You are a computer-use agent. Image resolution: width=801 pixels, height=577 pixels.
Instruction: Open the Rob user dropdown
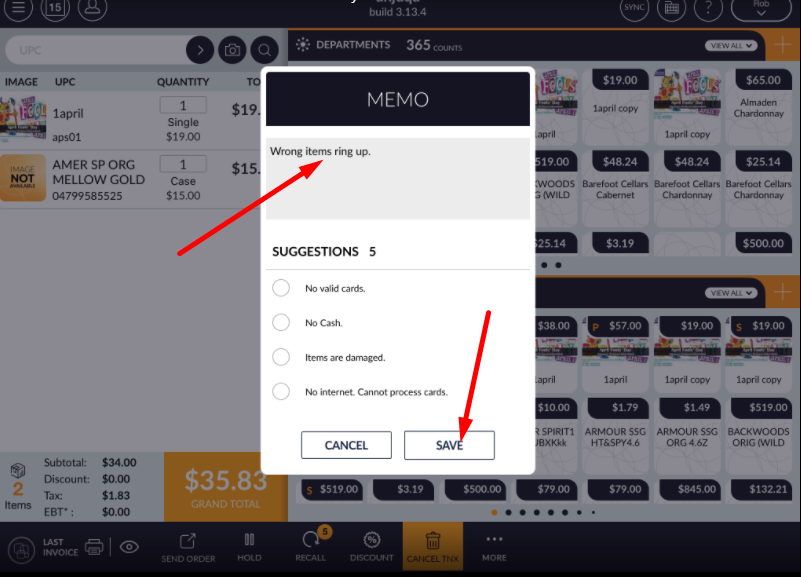761,8
